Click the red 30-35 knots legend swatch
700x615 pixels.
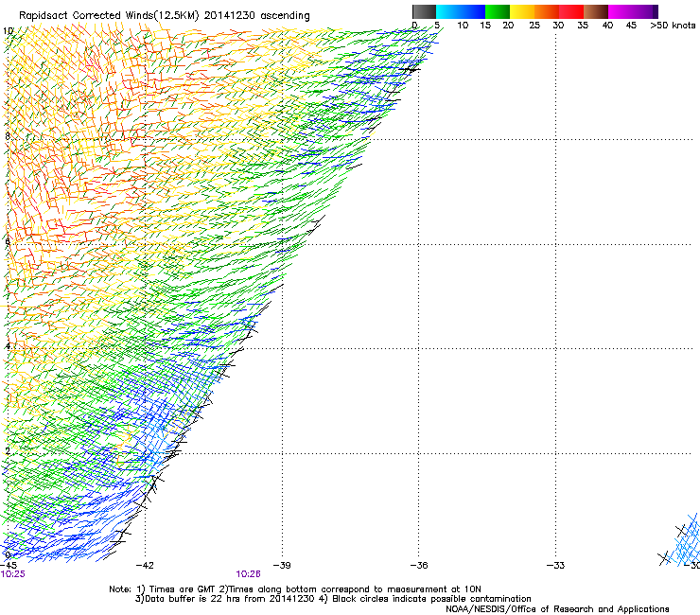(571, 11)
